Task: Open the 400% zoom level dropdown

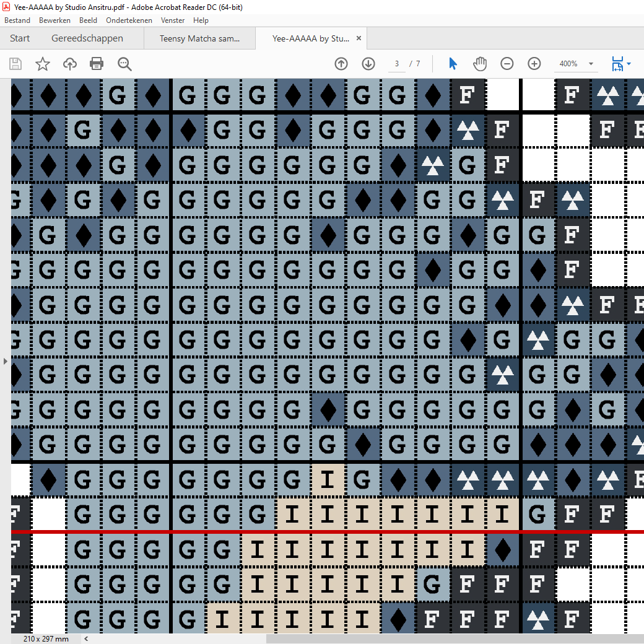Action: pos(591,64)
